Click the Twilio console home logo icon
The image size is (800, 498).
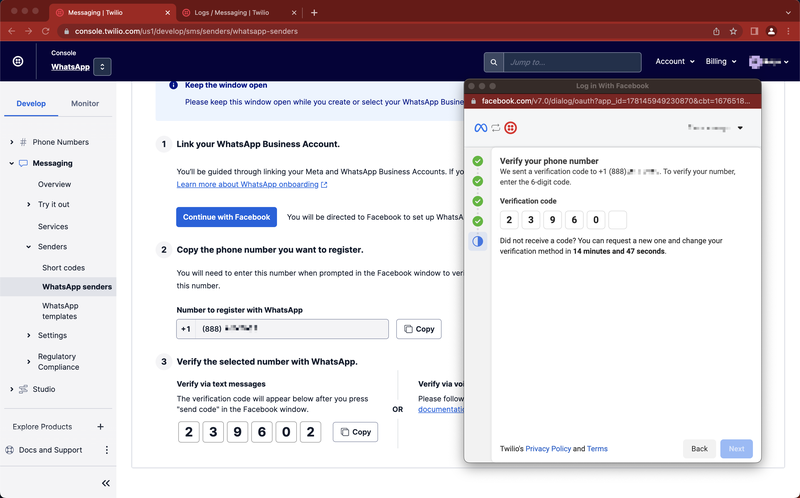pos(18,61)
